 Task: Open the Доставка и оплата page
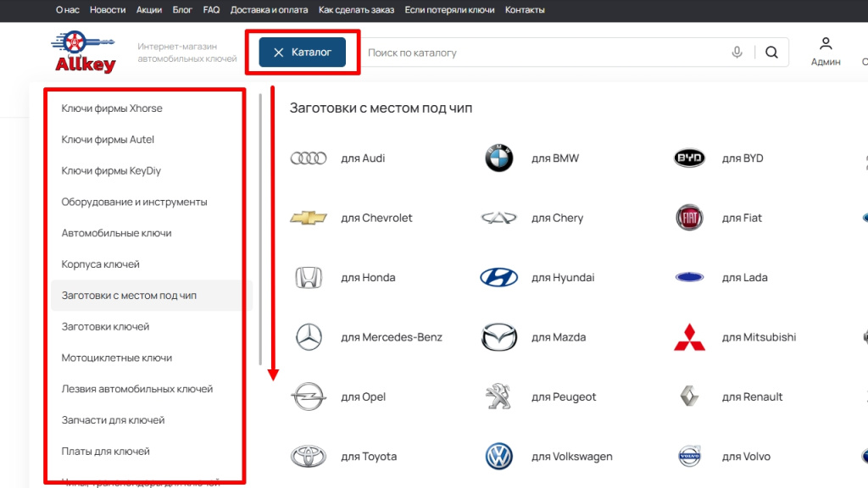click(x=269, y=10)
